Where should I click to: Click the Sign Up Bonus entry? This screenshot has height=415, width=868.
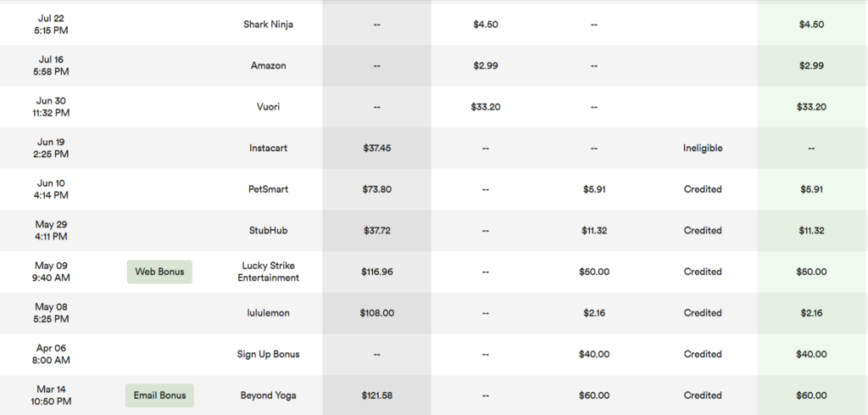coord(268,354)
